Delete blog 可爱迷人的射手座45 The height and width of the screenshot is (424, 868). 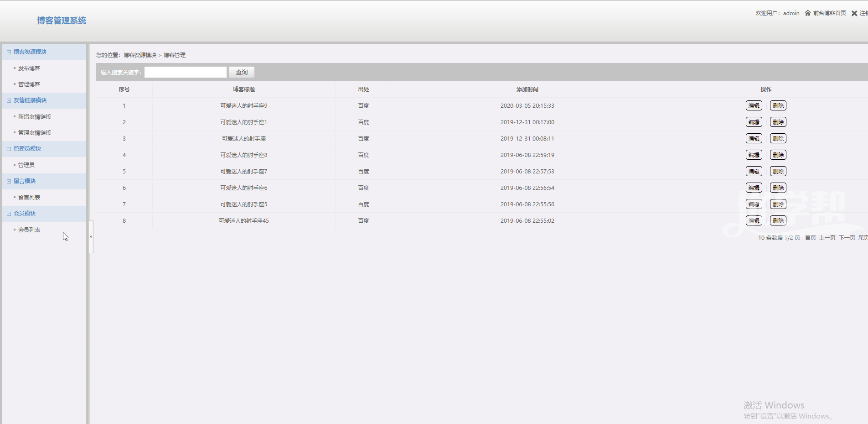(x=778, y=221)
